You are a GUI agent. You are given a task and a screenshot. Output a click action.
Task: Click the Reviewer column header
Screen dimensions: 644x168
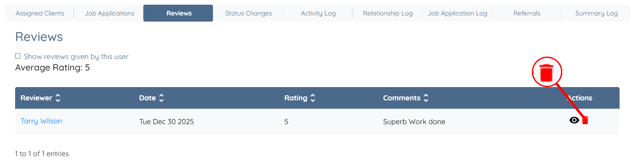[36, 98]
